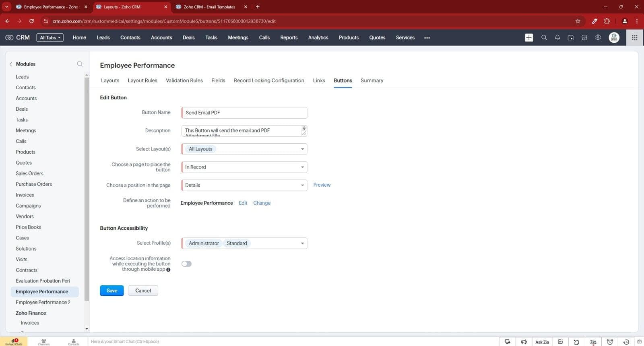Open Ask Zia assistant
Image resolution: width=644 pixels, height=346 pixels.
coord(542,342)
